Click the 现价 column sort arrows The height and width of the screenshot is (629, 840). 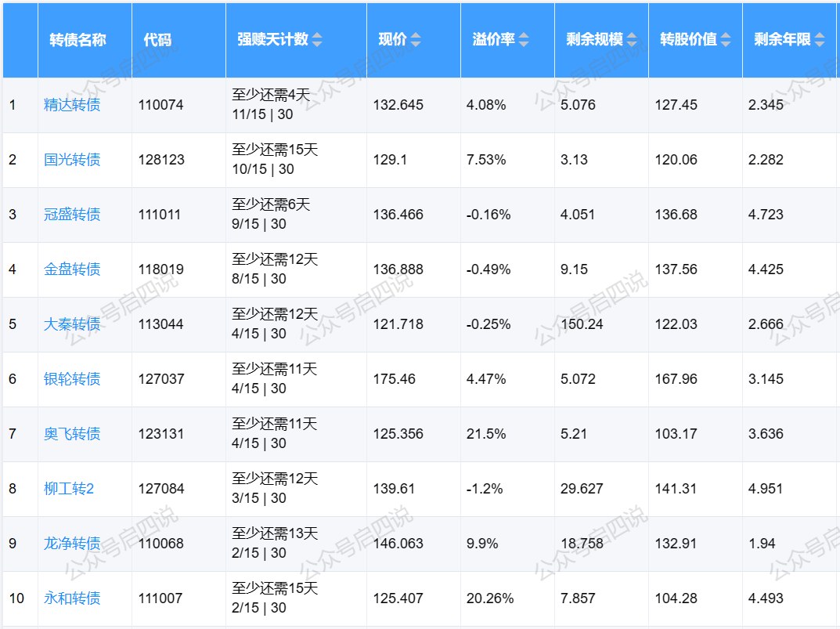pyautogui.click(x=416, y=40)
